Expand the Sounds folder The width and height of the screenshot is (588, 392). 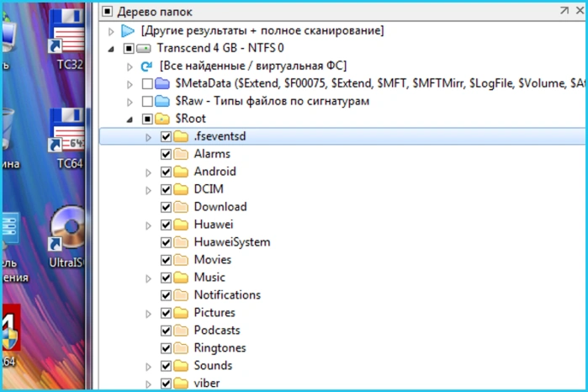[149, 367]
